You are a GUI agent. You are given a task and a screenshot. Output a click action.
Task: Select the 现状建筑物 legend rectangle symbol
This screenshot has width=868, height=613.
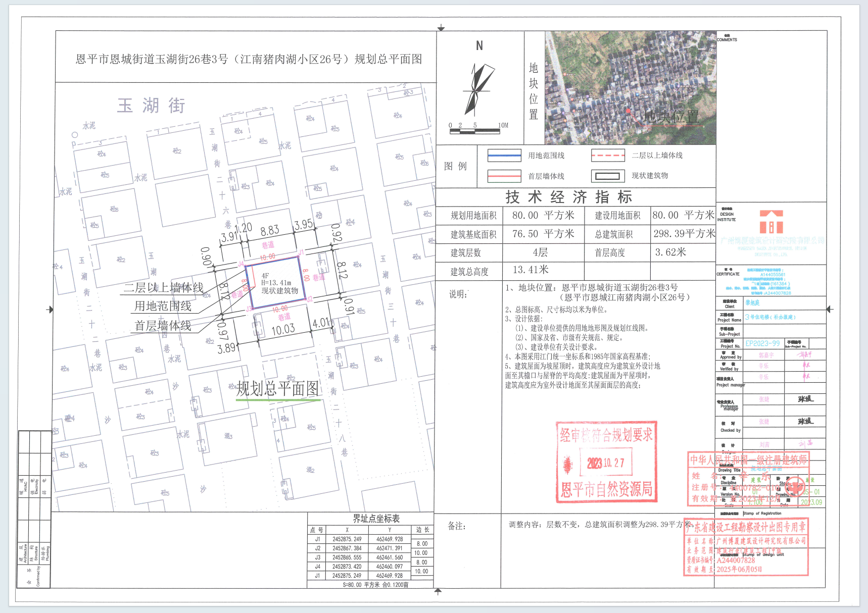609,177
